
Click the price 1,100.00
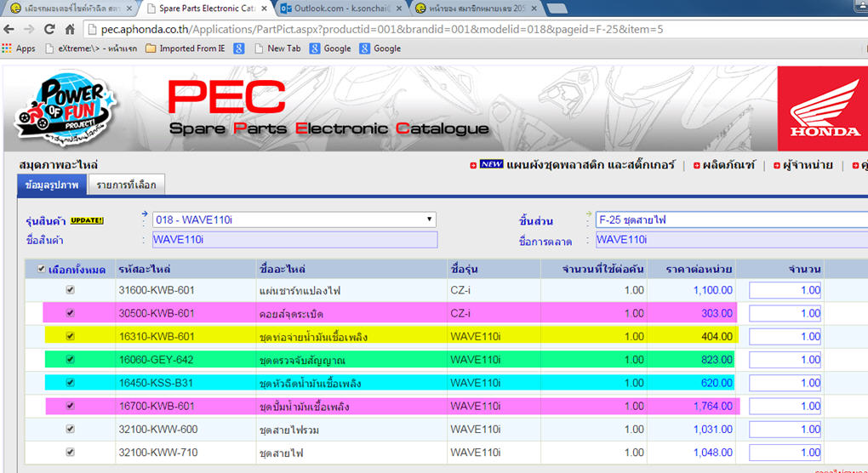(x=712, y=290)
